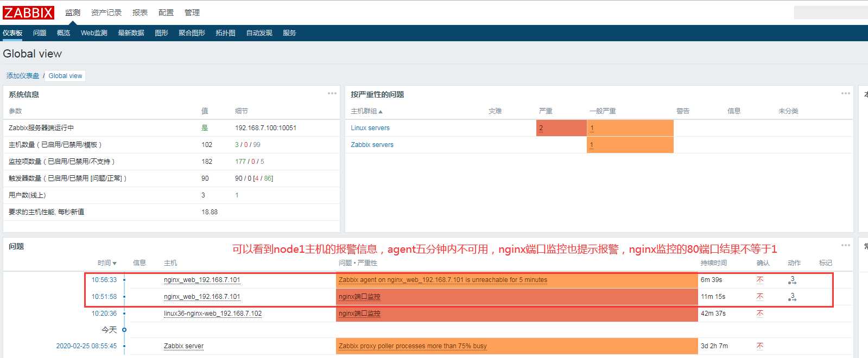This screenshot has width=868, height=358.
Task: Open the 按严重性的问题 widget three-dot menu
Action: pos(846,93)
